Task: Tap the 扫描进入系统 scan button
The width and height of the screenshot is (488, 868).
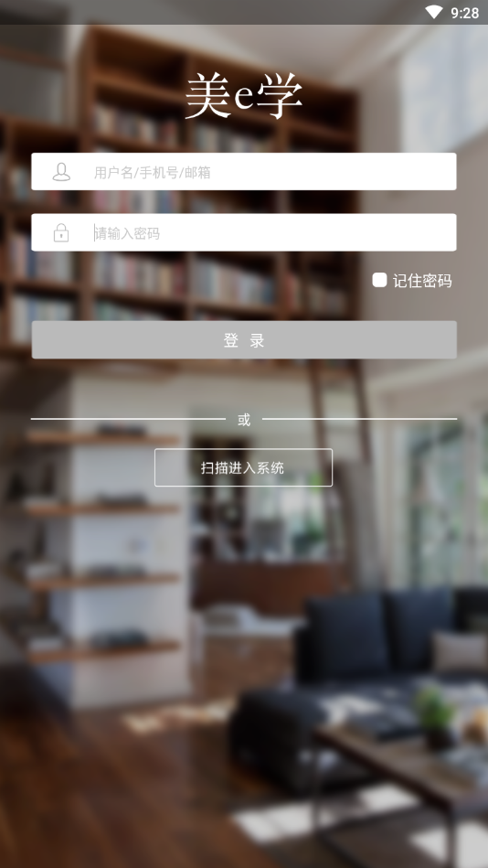Action: tap(243, 467)
